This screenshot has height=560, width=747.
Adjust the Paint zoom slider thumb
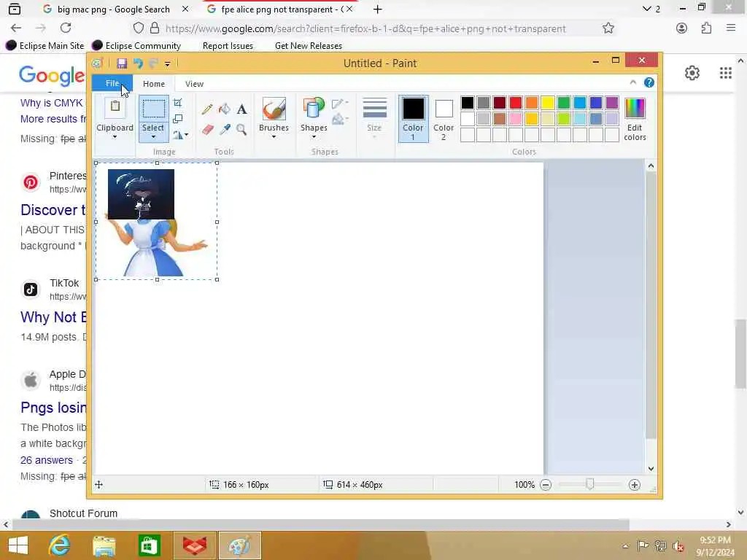(589, 484)
